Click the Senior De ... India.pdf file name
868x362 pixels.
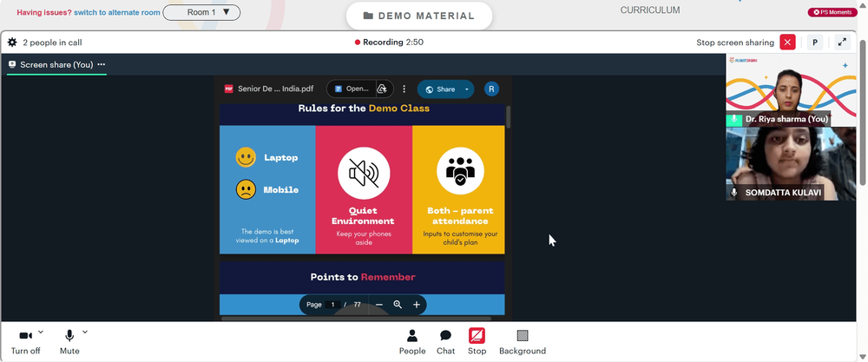[x=276, y=89]
